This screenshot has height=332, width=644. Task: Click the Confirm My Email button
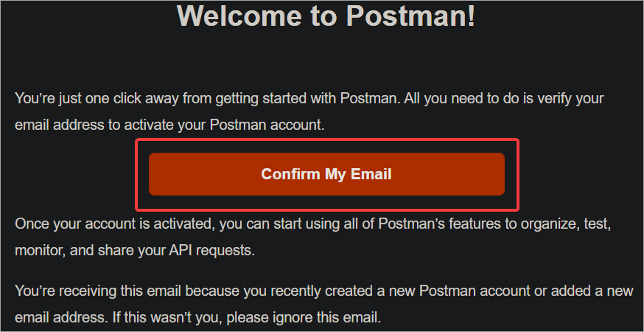326,174
